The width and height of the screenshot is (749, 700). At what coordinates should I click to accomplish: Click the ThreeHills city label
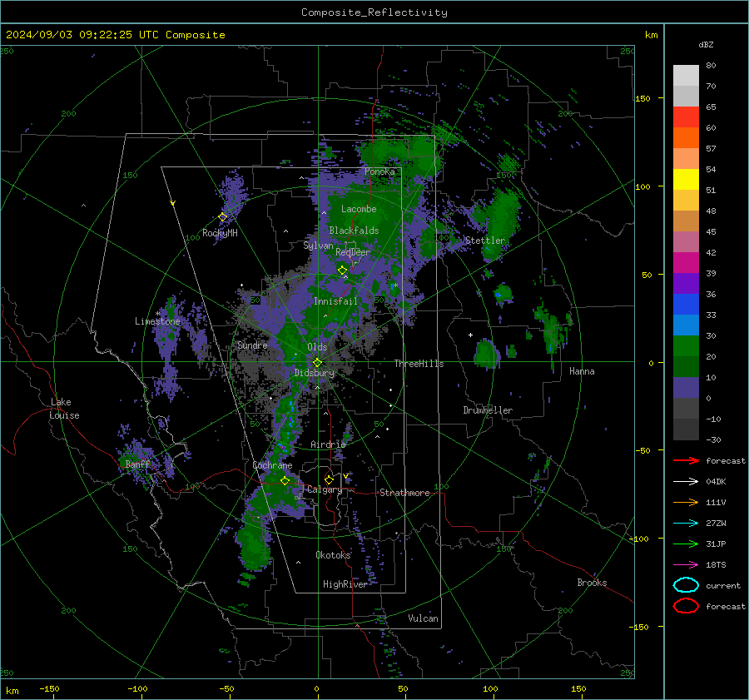[x=419, y=364]
